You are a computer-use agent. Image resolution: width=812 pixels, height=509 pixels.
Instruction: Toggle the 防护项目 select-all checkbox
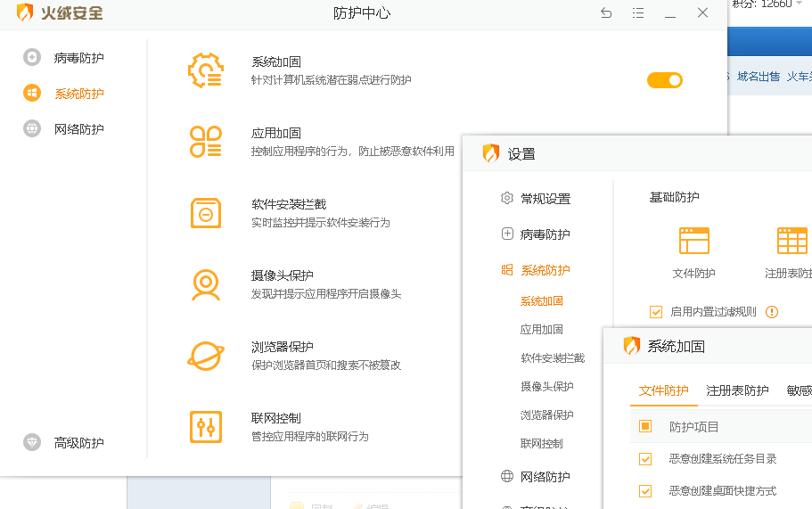click(x=645, y=427)
